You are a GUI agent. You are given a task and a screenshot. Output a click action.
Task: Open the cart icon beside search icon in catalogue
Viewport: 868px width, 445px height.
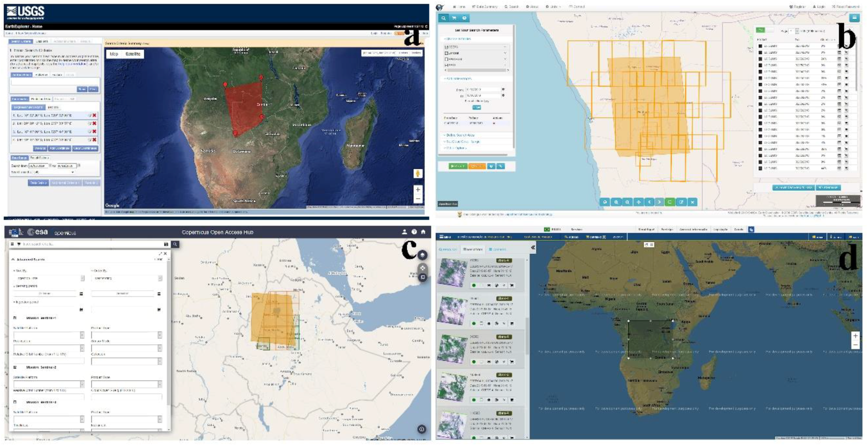coord(454,18)
